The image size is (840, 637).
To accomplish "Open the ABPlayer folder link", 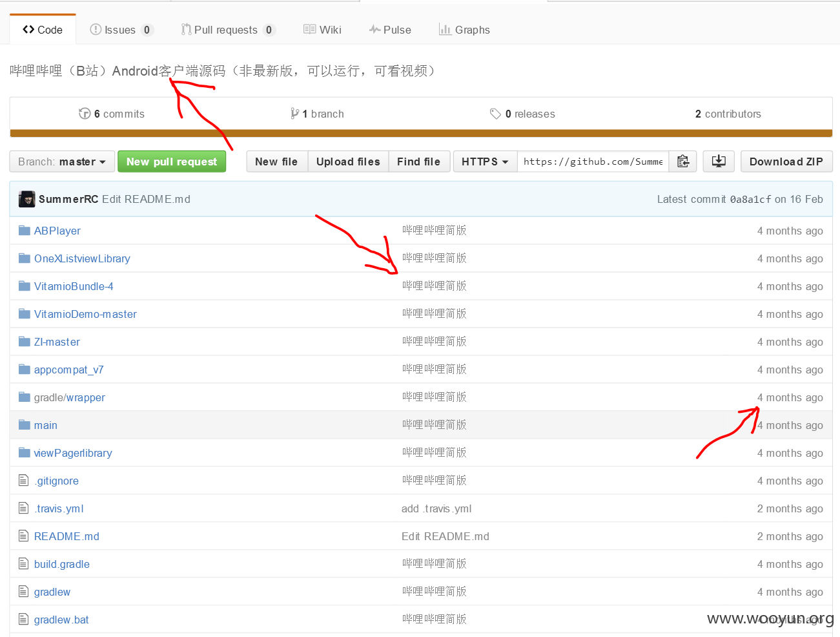I will click(57, 231).
